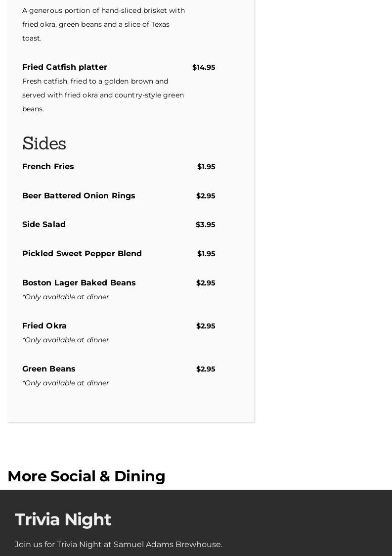Click the brisket description paragraph

click(x=103, y=24)
